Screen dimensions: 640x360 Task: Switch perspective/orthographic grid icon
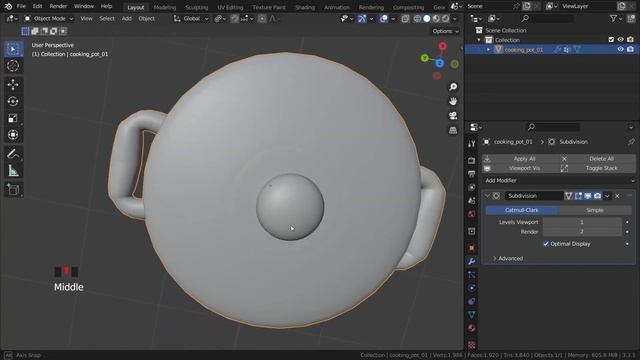[x=453, y=130]
